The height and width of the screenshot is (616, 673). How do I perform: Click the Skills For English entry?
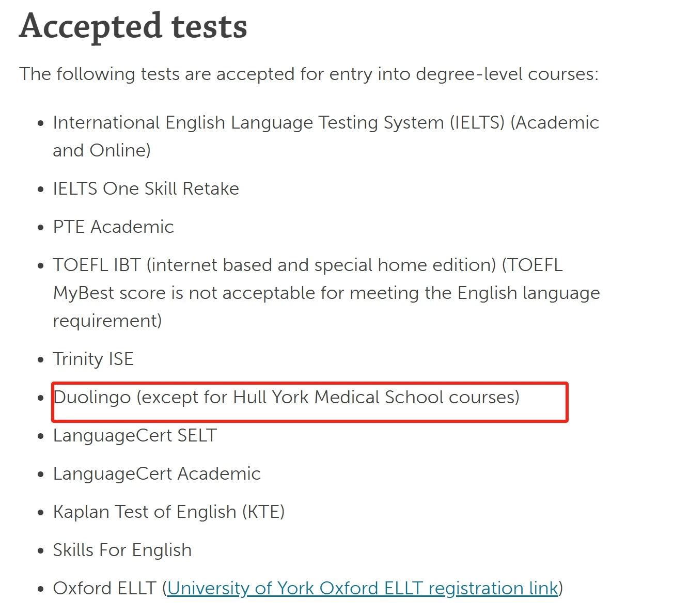(122, 550)
